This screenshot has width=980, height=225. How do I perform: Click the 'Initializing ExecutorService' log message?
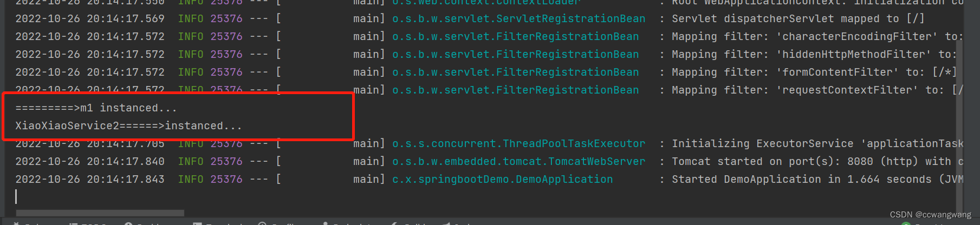[x=817, y=144]
